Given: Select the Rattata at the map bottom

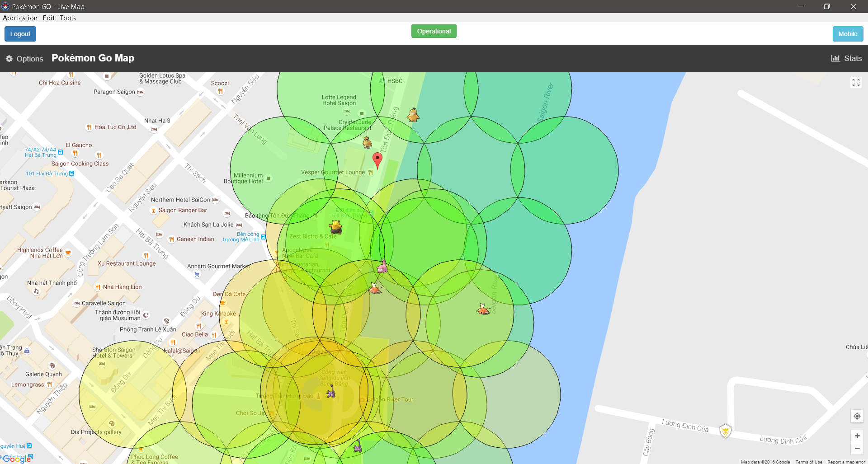Looking at the screenshot, I should coord(358,446).
